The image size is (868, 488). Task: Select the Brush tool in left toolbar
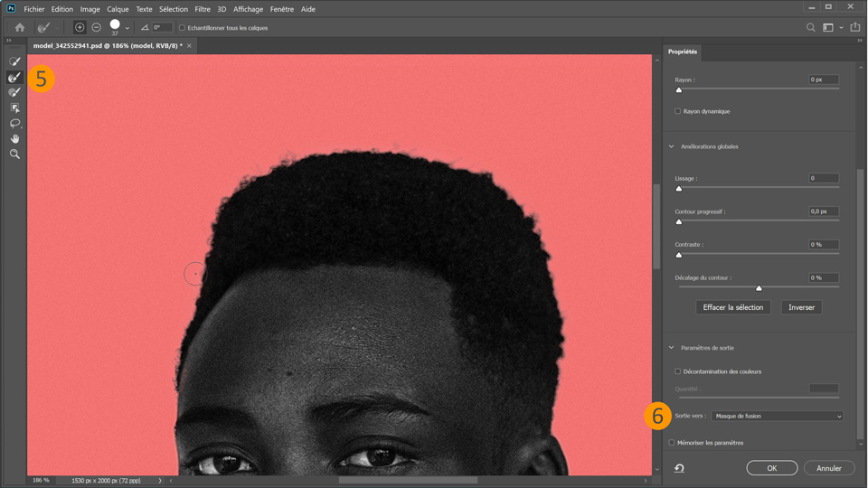click(x=14, y=92)
